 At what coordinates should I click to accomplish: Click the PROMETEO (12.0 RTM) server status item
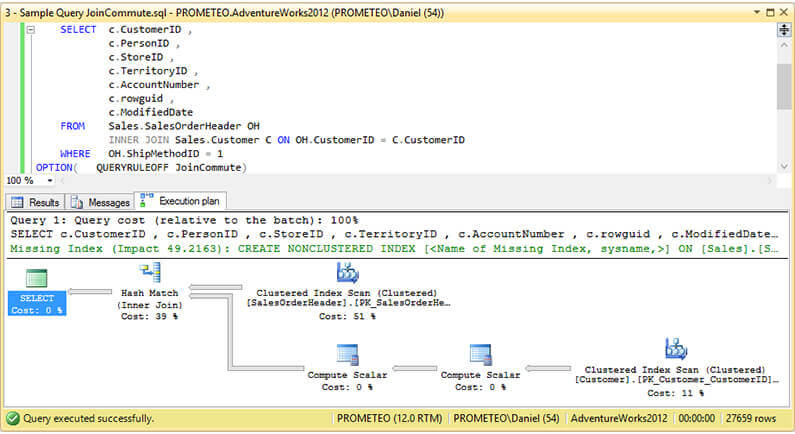pos(389,418)
